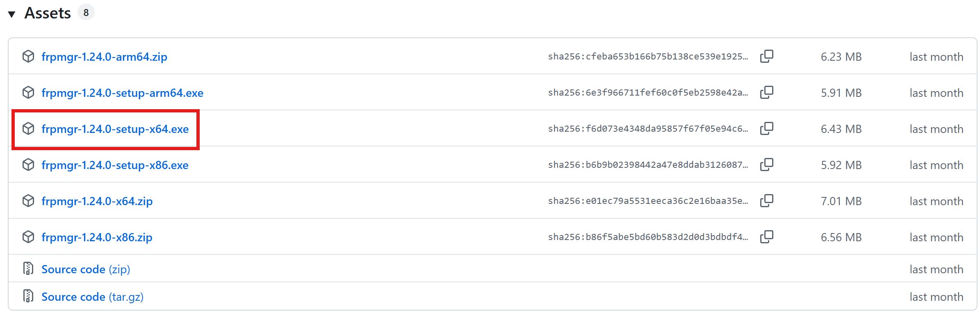Download frpmgr-1.24.0-setup-x64.exe installer
Viewport: 980px width, 311px height.
pos(115,129)
